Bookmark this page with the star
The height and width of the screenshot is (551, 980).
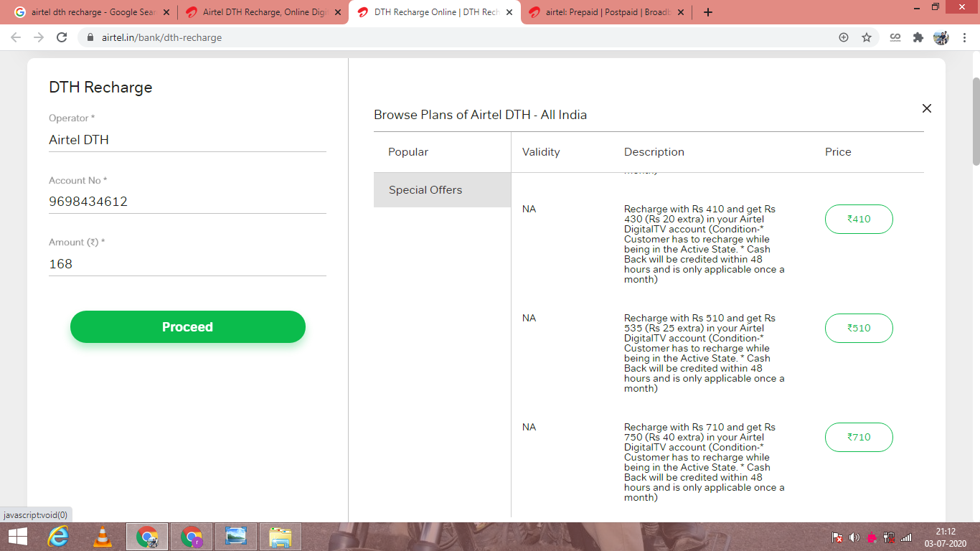click(867, 37)
